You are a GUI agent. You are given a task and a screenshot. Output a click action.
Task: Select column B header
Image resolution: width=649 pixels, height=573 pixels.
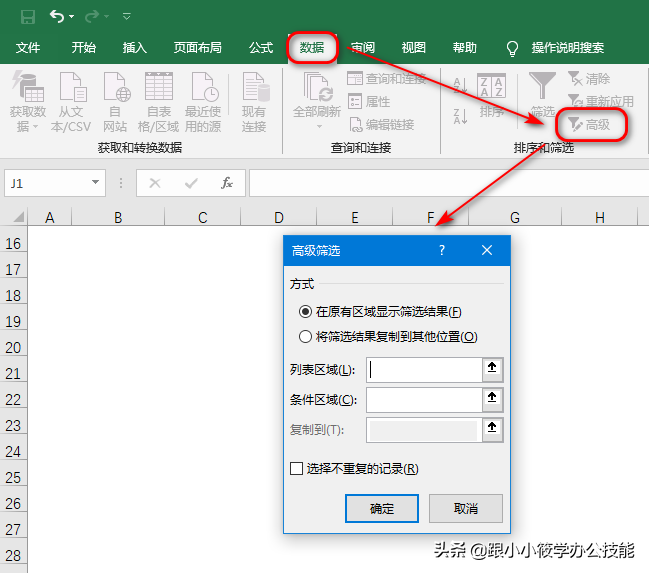[118, 217]
